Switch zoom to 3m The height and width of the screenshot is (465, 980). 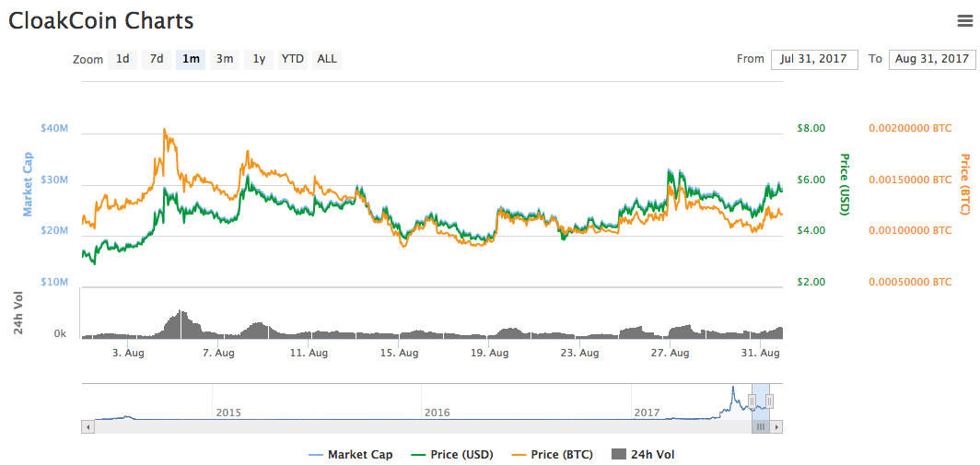[x=225, y=59]
